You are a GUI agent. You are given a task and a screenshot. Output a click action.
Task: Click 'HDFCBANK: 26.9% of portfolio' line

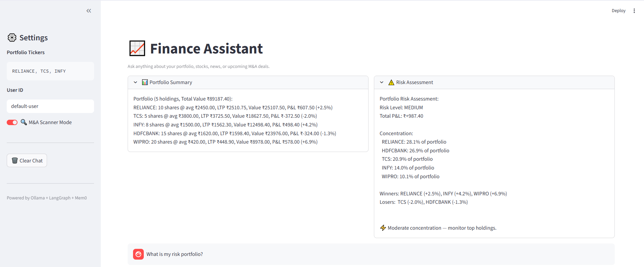(x=416, y=151)
